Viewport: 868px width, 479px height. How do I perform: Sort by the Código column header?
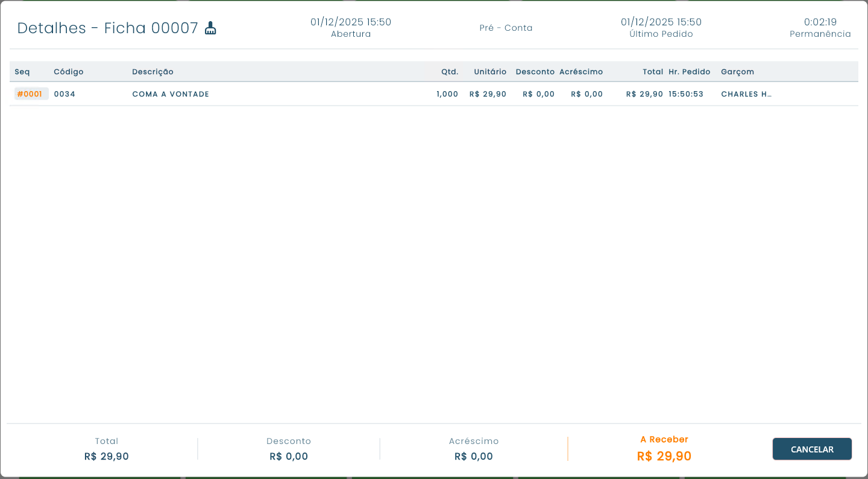(69, 72)
